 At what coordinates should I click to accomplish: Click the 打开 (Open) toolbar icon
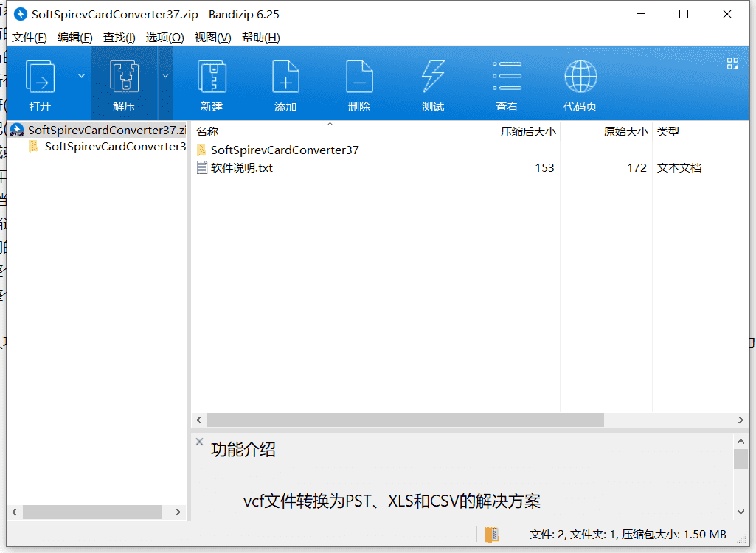[x=40, y=76]
